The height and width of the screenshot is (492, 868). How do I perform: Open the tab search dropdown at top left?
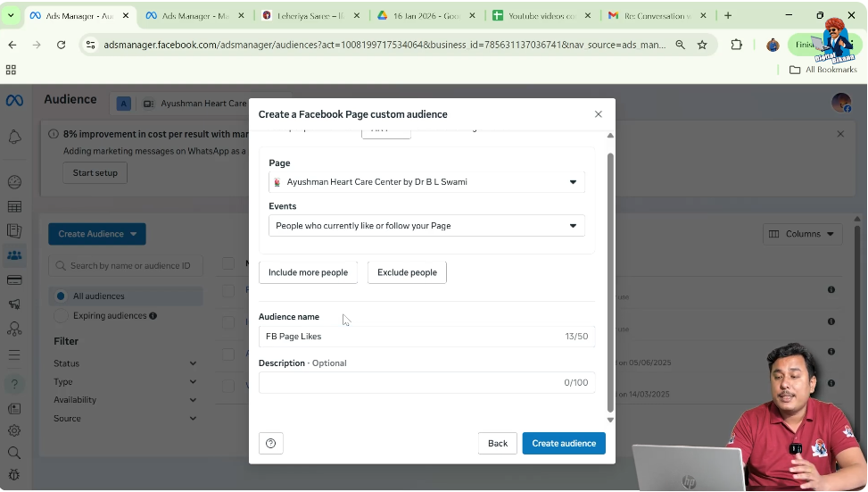[x=11, y=15]
